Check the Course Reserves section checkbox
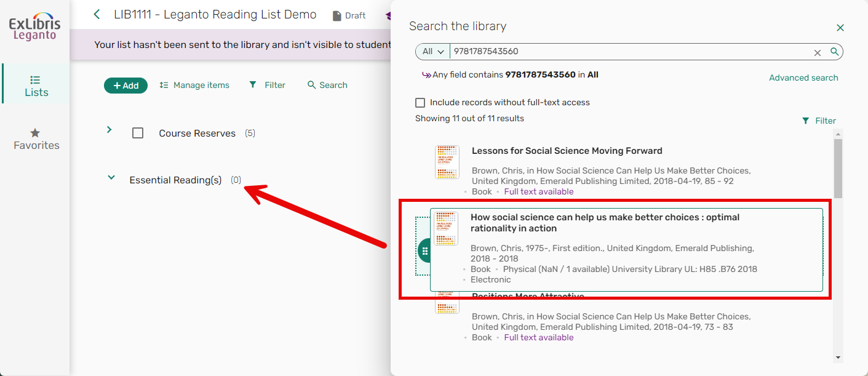Viewport: 868px width, 376px height. point(138,133)
